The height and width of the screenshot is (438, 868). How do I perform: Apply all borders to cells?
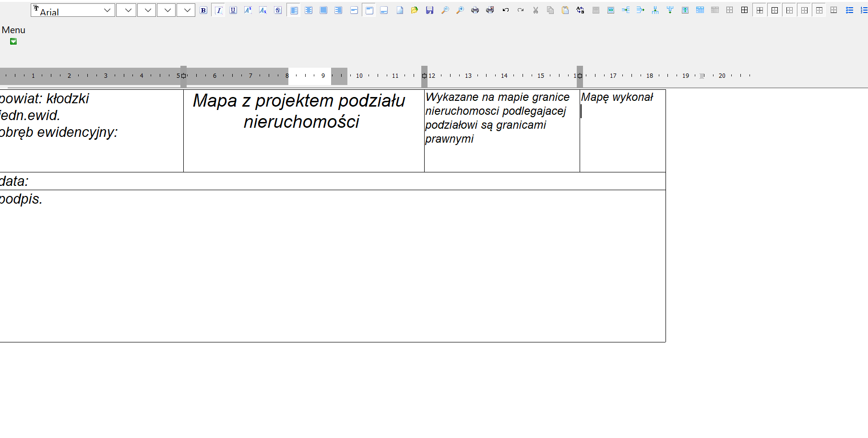point(744,10)
